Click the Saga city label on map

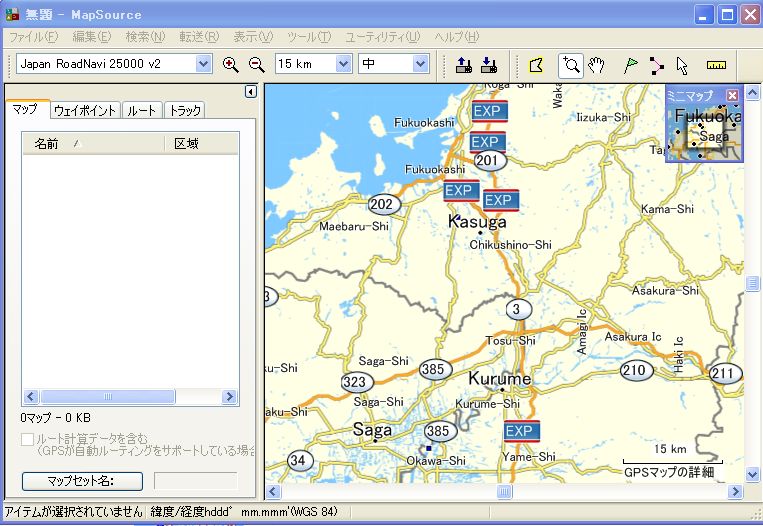[x=372, y=430]
